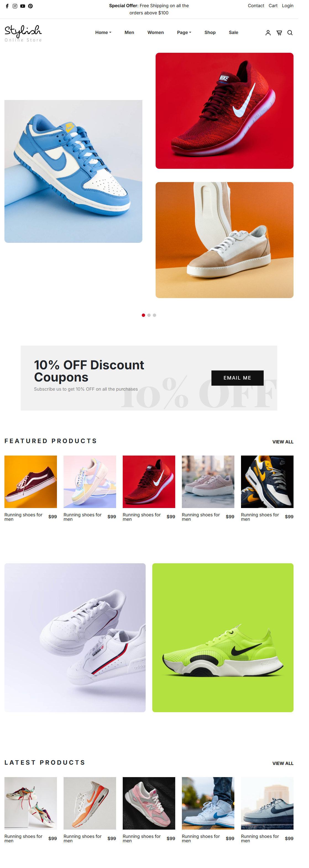The height and width of the screenshot is (868, 309).
Task: Click the Stylish Online Store logo
Action: click(23, 33)
